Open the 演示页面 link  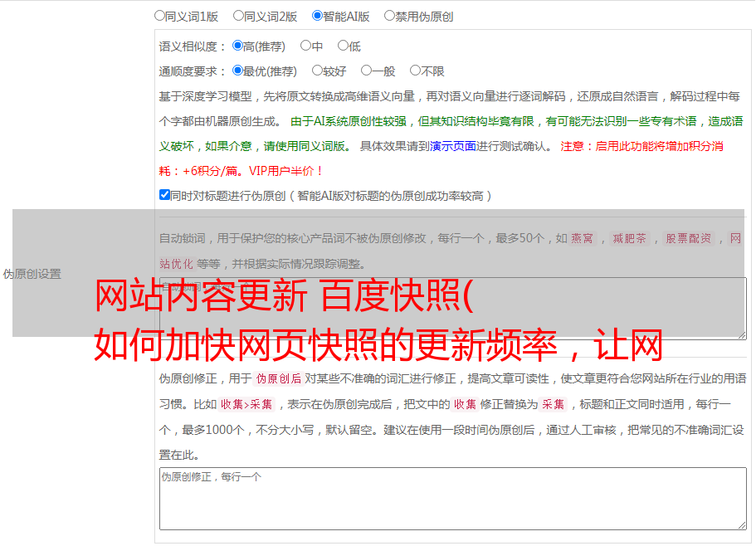(452, 146)
